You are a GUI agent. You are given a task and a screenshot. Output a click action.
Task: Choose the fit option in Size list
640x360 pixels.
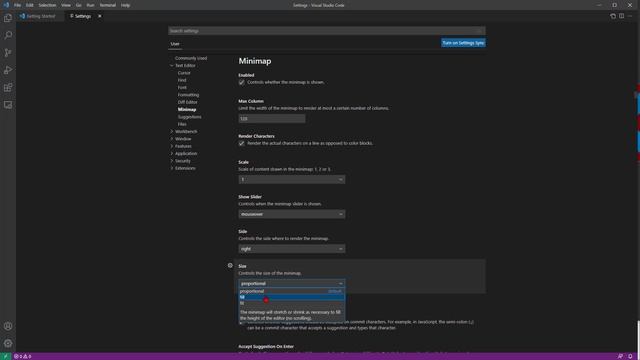pos(291,303)
